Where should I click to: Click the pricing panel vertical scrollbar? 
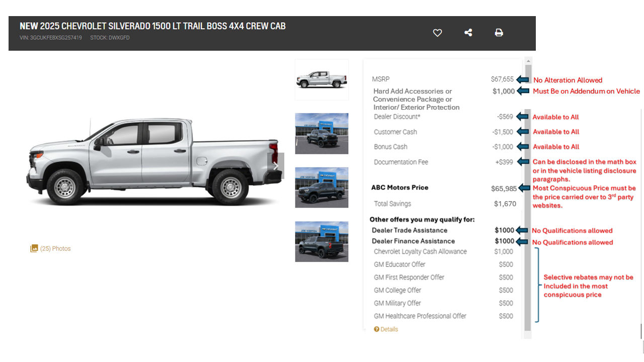point(528,196)
